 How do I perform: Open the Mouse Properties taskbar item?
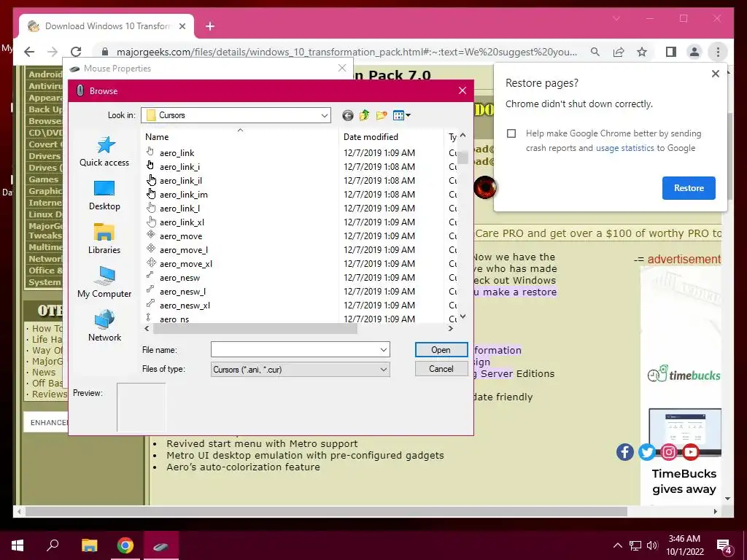[160, 545]
